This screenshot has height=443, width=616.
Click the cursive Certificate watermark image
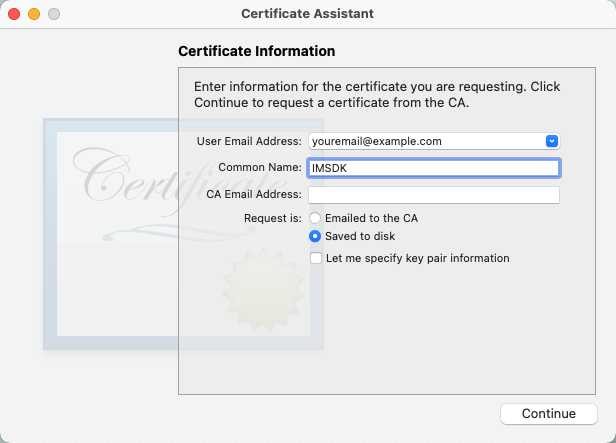173,177
